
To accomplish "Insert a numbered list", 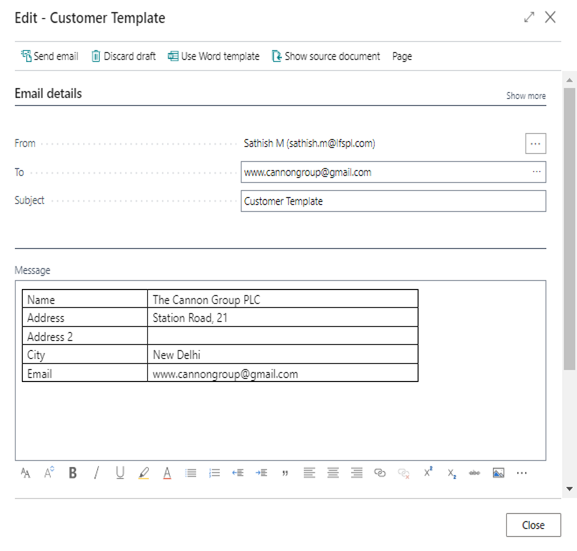I will pyautogui.click(x=214, y=473).
